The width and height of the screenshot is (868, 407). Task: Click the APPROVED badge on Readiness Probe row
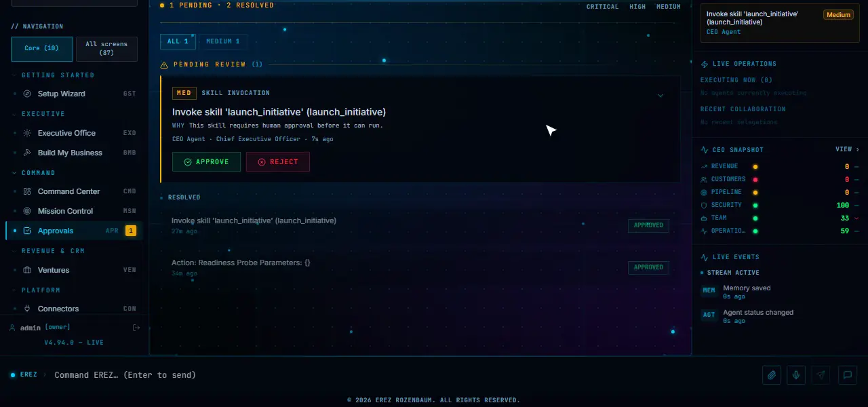[648, 267]
